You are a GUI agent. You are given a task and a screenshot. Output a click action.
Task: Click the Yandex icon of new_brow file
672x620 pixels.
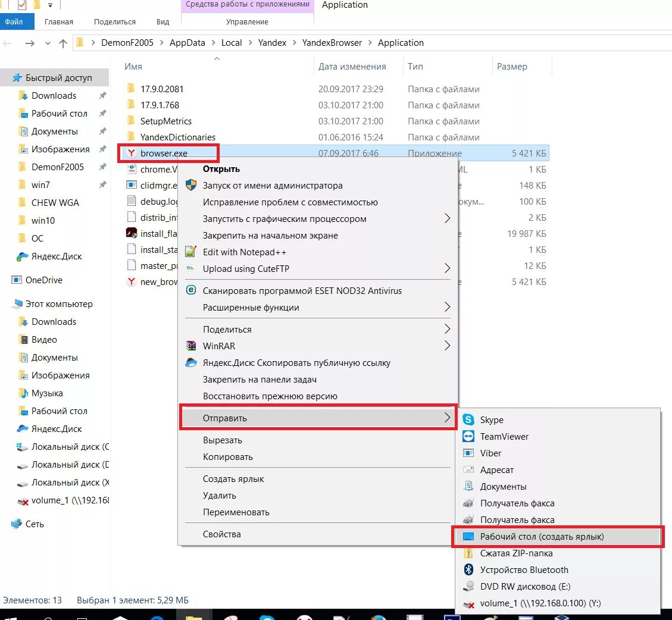[132, 281]
